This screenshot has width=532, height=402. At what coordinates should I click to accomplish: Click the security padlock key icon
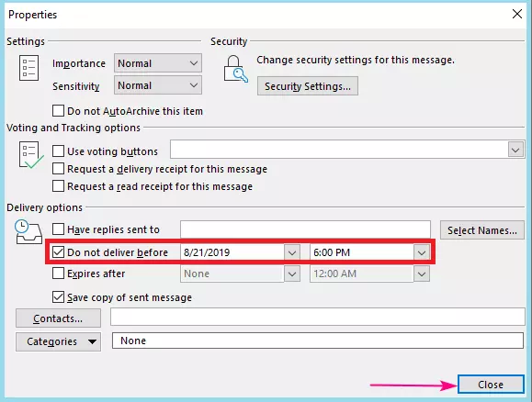[x=235, y=70]
